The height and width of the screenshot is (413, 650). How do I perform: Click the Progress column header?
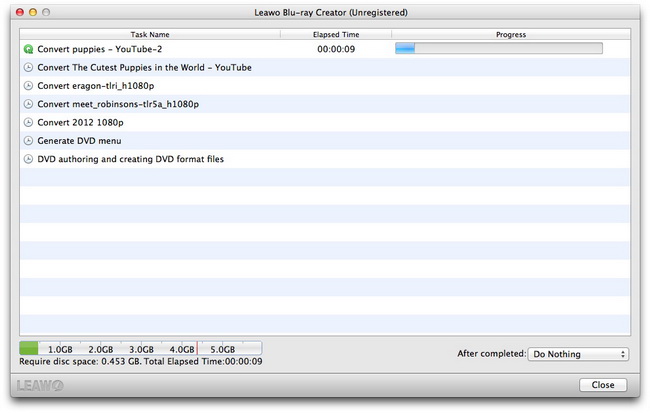(511, 34)
